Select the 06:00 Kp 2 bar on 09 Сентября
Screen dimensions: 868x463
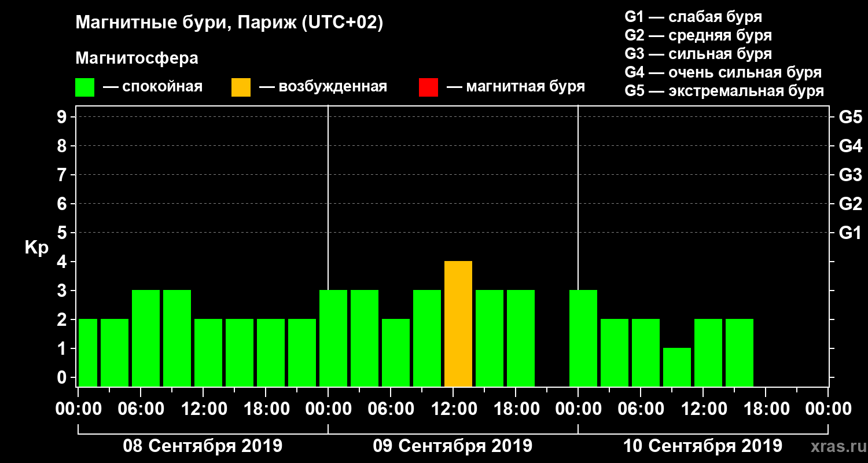(396, 353)
